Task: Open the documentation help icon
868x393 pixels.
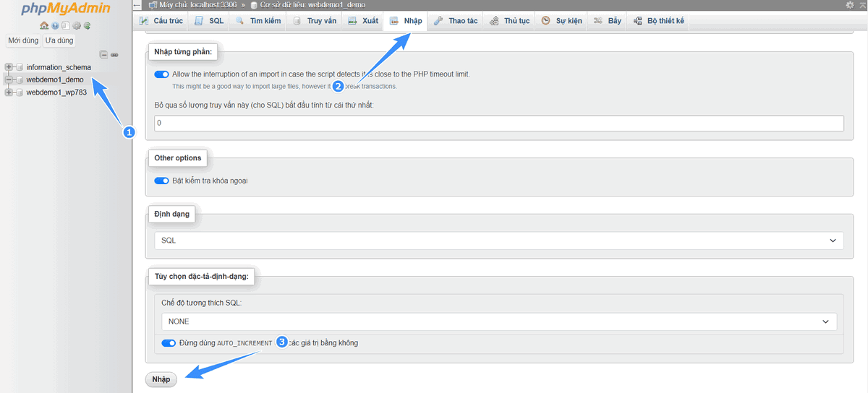Action: click(55, 26)
